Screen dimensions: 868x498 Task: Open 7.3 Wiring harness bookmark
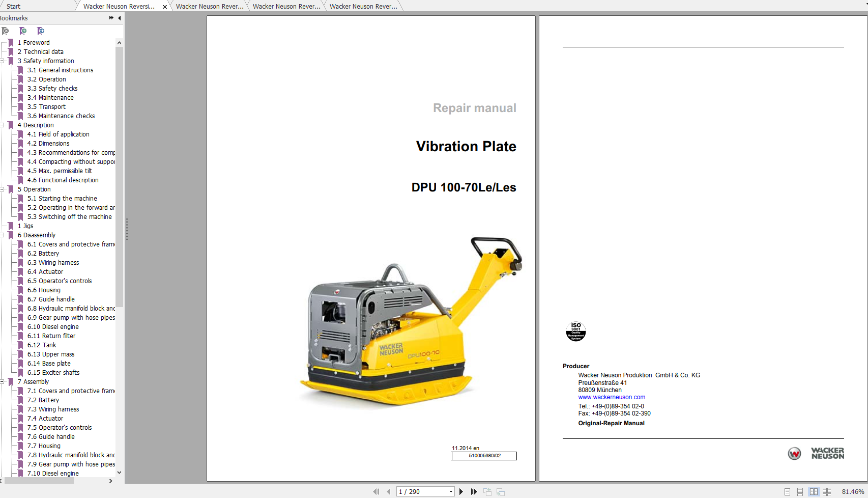click(53, 409)
